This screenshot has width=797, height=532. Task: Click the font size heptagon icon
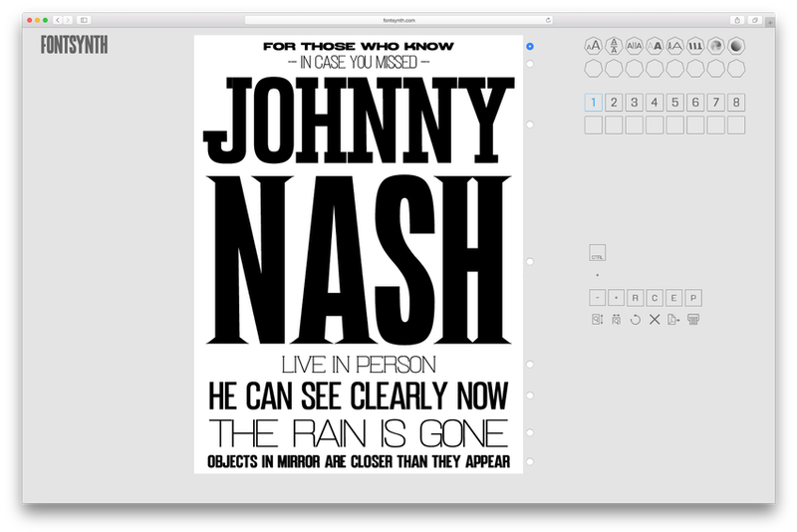click(x=592, y=46)
